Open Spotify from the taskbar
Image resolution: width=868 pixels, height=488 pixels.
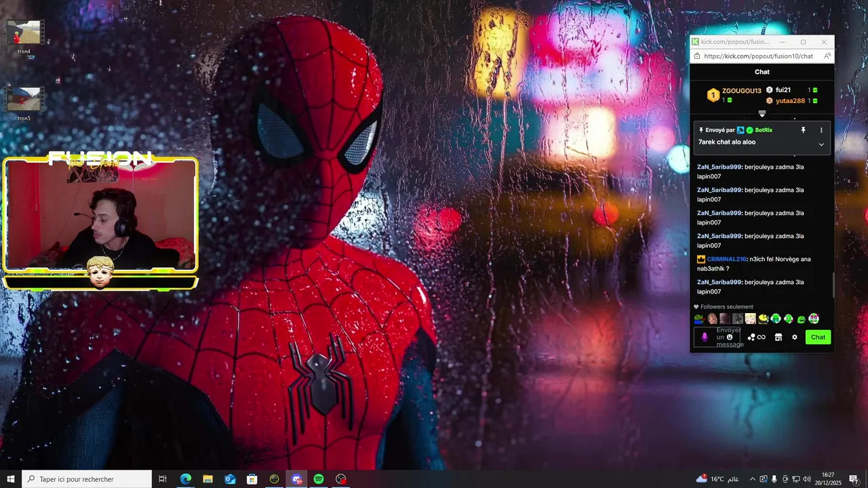(x=319, y=479)
